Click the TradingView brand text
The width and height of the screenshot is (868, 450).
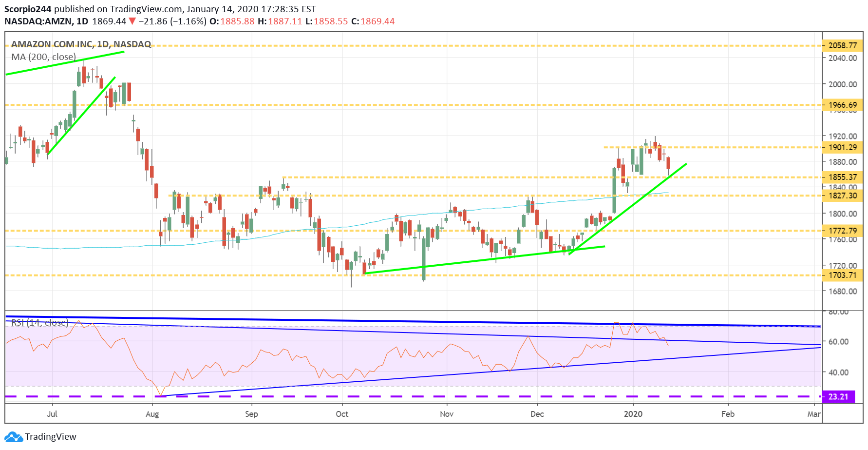pos(51,437)
